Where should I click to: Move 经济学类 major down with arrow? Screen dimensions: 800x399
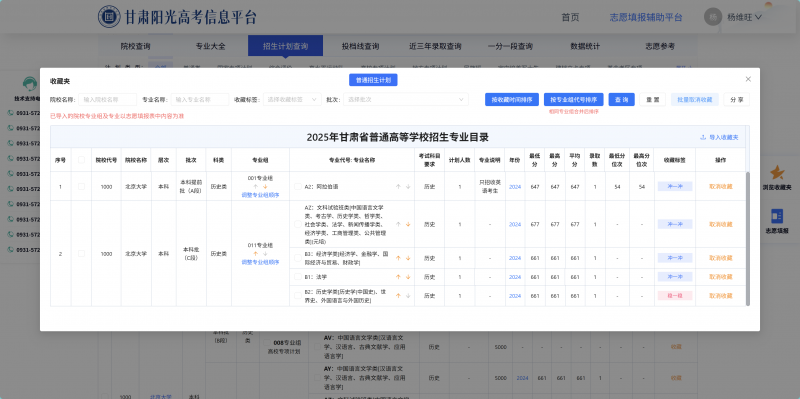[408, 258]
